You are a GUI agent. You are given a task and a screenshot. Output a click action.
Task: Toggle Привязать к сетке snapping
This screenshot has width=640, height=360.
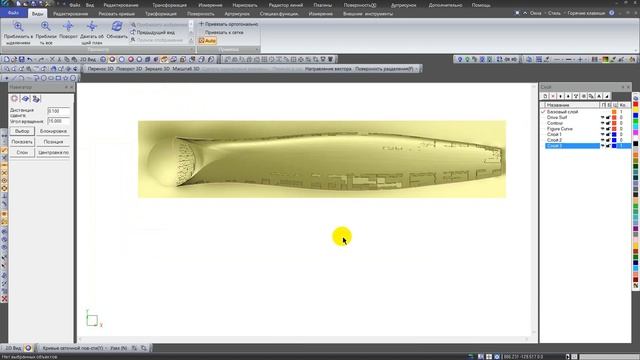pyautogui.click(x=224, y=32)
